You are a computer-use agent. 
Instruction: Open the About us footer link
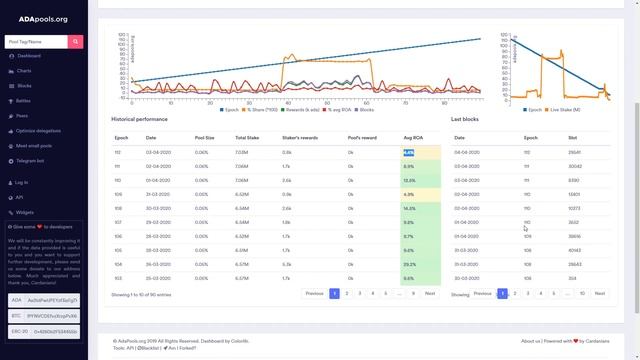[530, 341]
